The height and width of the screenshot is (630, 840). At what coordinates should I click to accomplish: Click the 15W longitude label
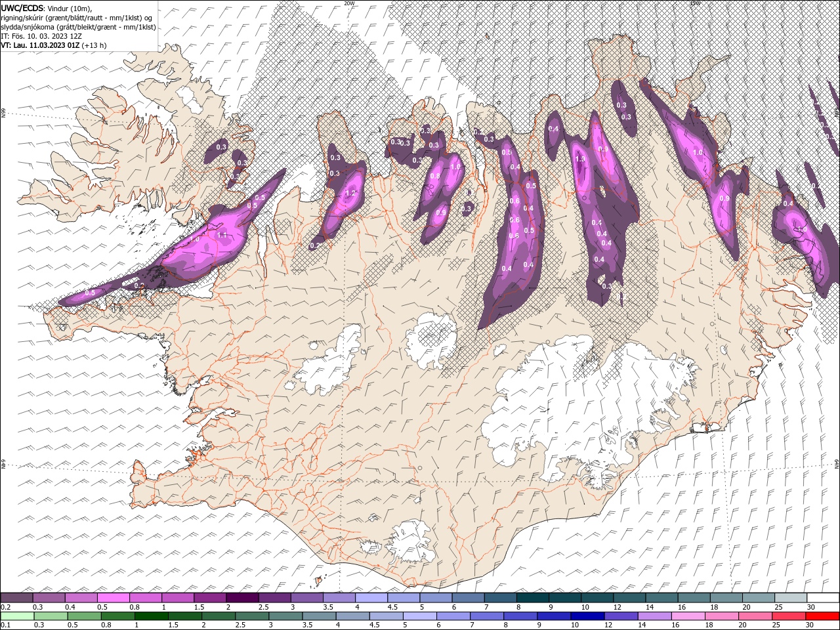pyautogui.click(x=695, y=3)
